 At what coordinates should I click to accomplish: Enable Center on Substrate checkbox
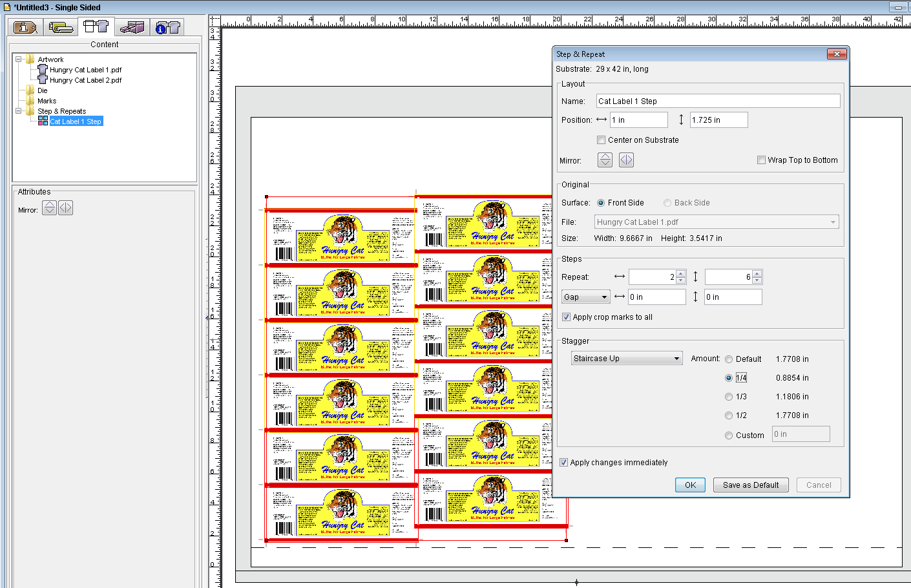coord(602,140)
